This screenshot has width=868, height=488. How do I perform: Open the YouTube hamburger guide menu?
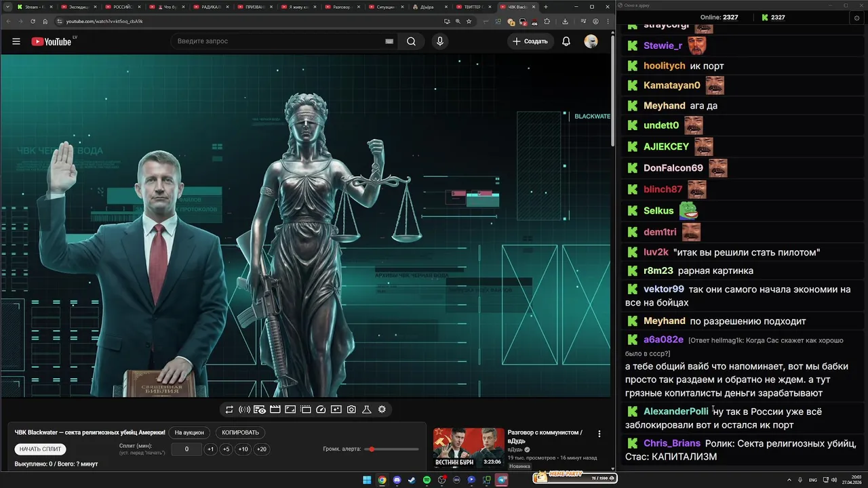[x=16, y=41]
